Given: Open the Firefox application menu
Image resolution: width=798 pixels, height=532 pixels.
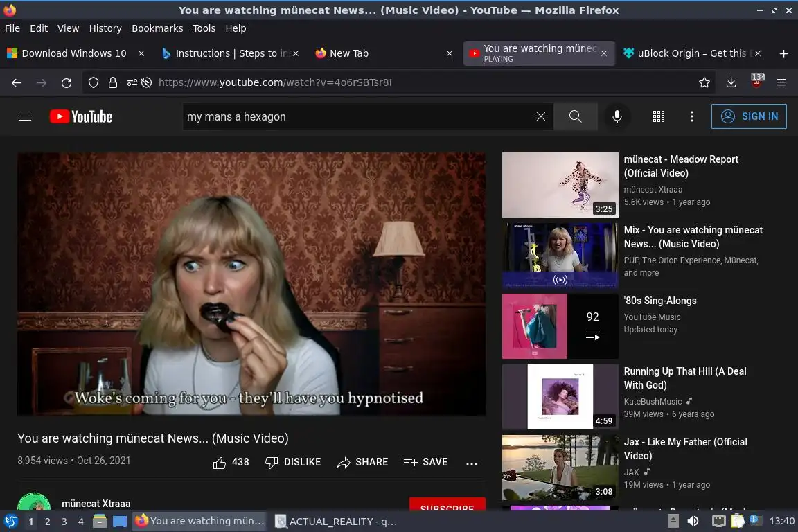Looking at the screenshot, I should point(781,82).
